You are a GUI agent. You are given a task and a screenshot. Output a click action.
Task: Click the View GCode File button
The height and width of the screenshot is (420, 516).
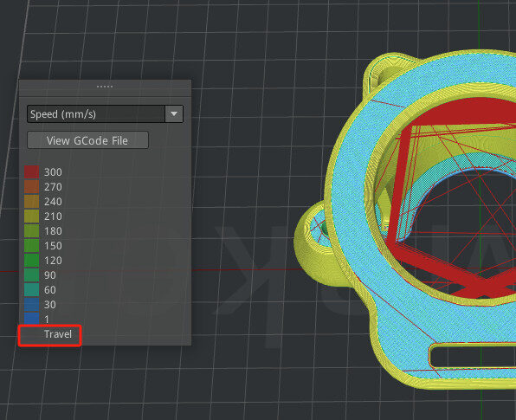click(x=87, y=140)
